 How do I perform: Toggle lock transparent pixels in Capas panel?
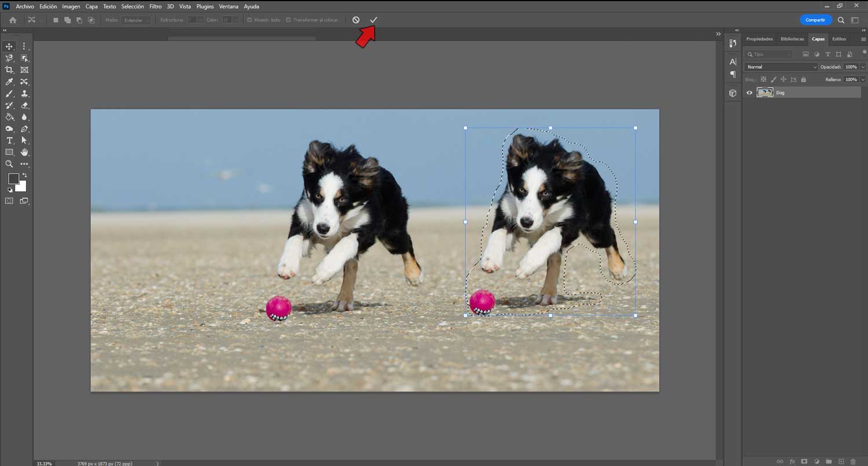[763, 79]
